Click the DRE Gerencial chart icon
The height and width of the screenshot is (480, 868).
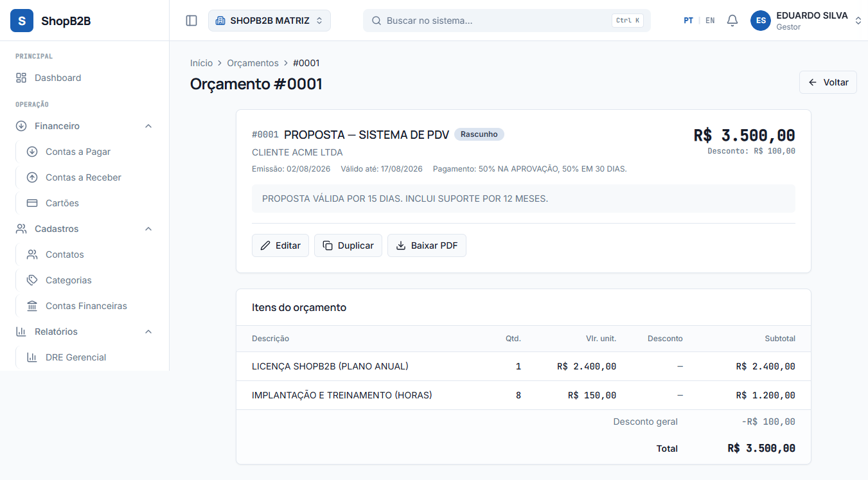(32, 357)
